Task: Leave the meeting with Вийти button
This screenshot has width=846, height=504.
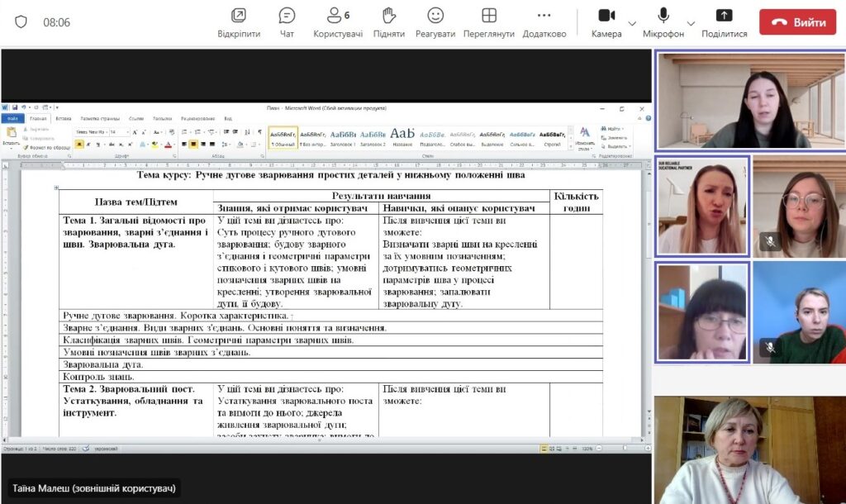Action: coord(797,22)
